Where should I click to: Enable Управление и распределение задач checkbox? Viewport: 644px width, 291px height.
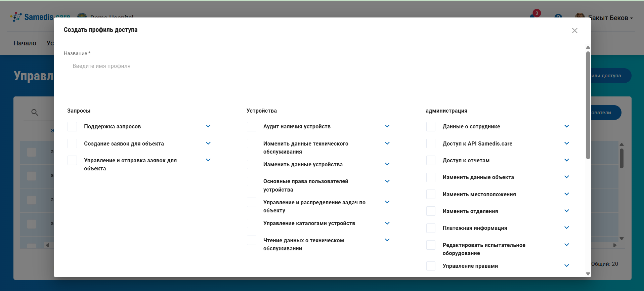252,202
